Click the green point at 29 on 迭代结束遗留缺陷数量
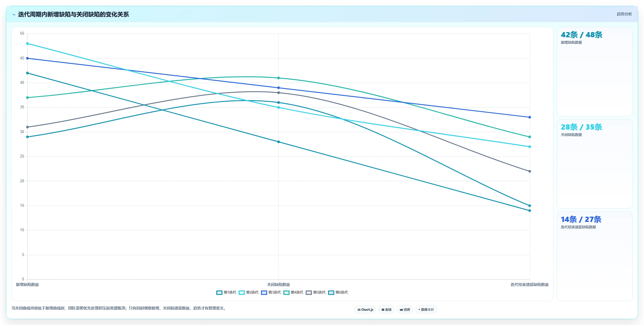 point(530,137)
